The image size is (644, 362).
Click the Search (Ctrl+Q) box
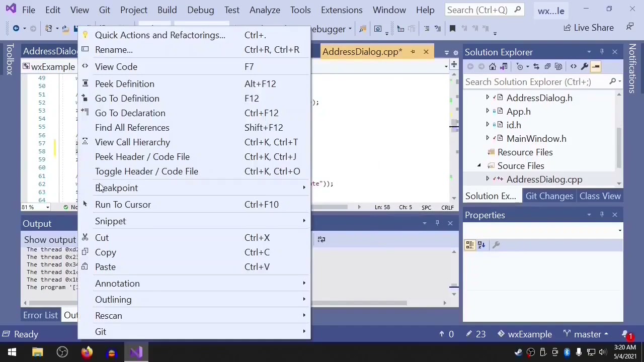point(485,10)
